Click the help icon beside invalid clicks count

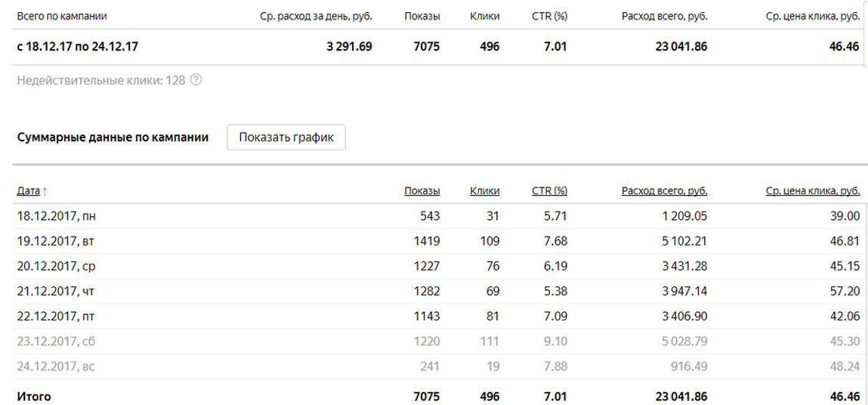(196, 80)
